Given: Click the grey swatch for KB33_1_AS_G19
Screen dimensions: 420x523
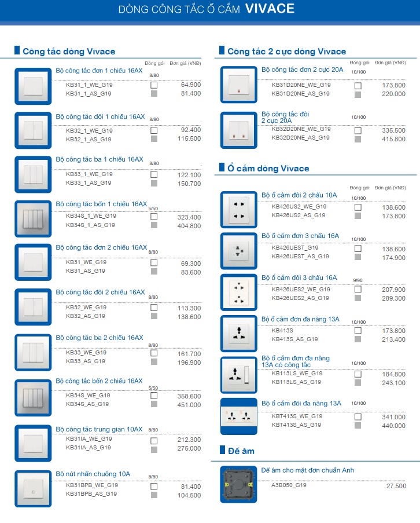Looking at the screenshot, I should tap(154, 183).
